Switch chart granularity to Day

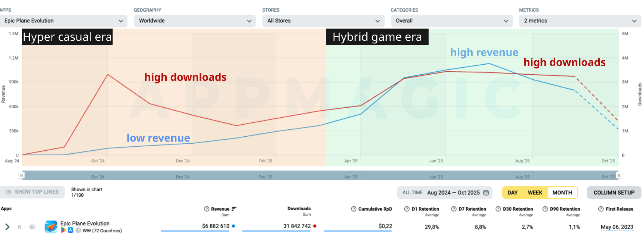[513, 193]
